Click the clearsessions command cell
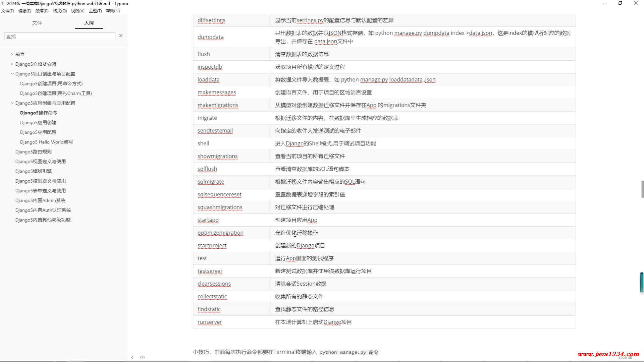The height and width of the screenshot is (362, 644). tap(232, 283)
